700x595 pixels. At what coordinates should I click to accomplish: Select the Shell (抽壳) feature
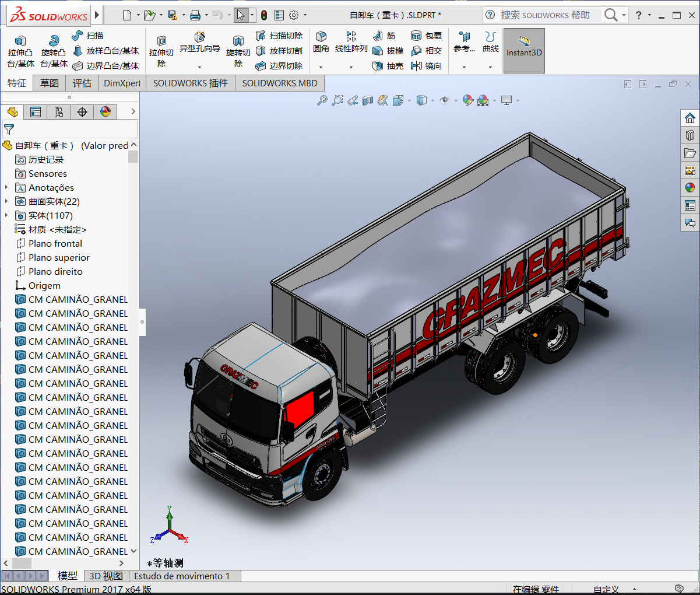click(x=388, y=66)
